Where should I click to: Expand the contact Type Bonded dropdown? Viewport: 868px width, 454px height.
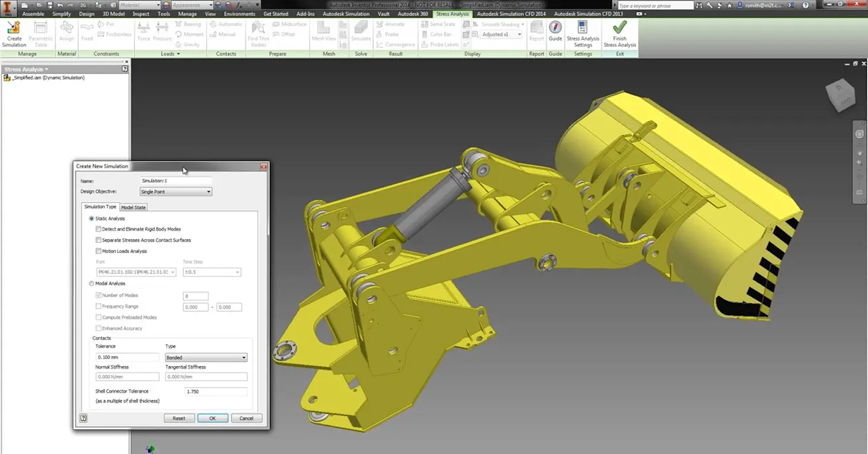click(206, 357)
